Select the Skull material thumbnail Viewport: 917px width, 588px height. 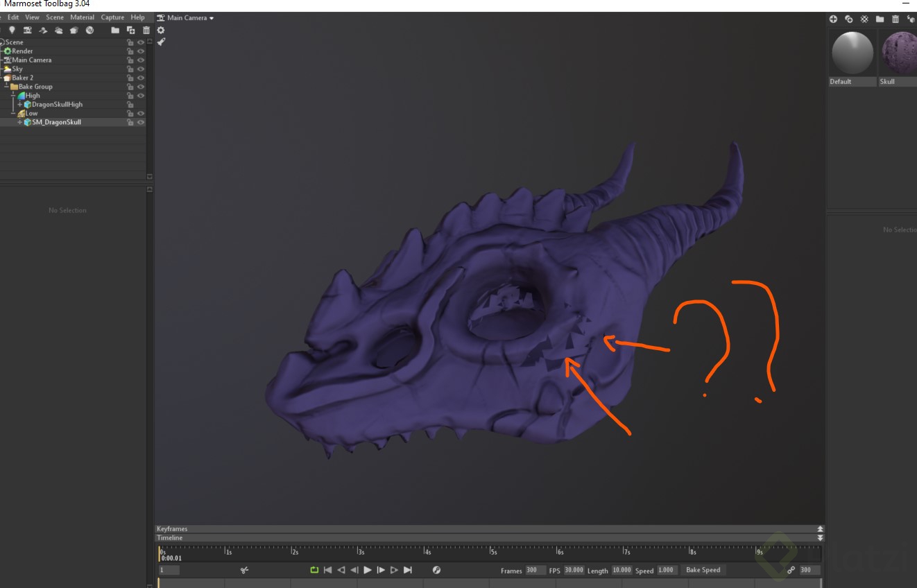pos(898,53)
